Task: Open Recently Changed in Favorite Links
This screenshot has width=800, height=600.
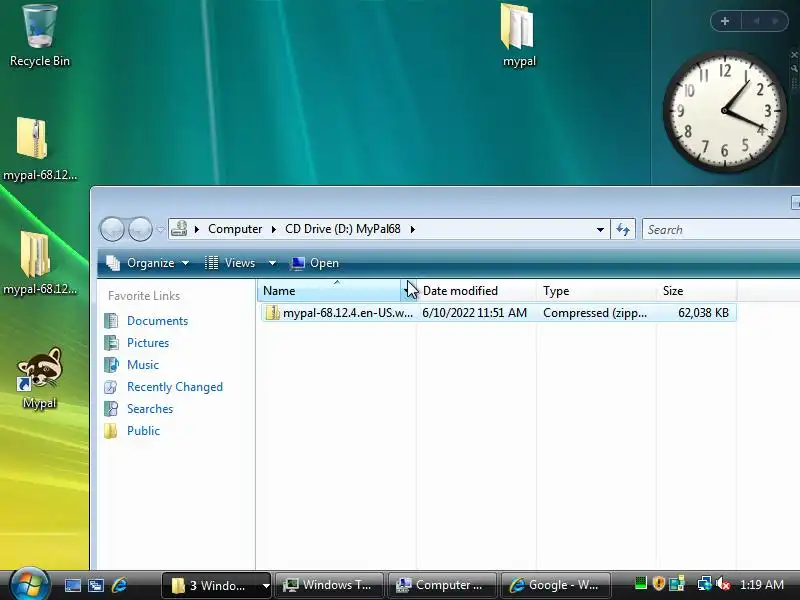Action: [x=174, y=387]
